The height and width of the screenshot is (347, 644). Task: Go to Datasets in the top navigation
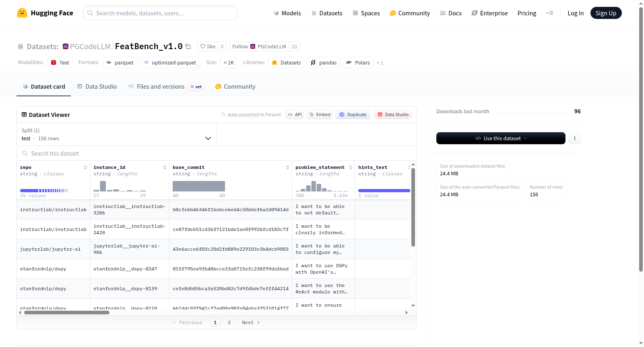[327, 13]
